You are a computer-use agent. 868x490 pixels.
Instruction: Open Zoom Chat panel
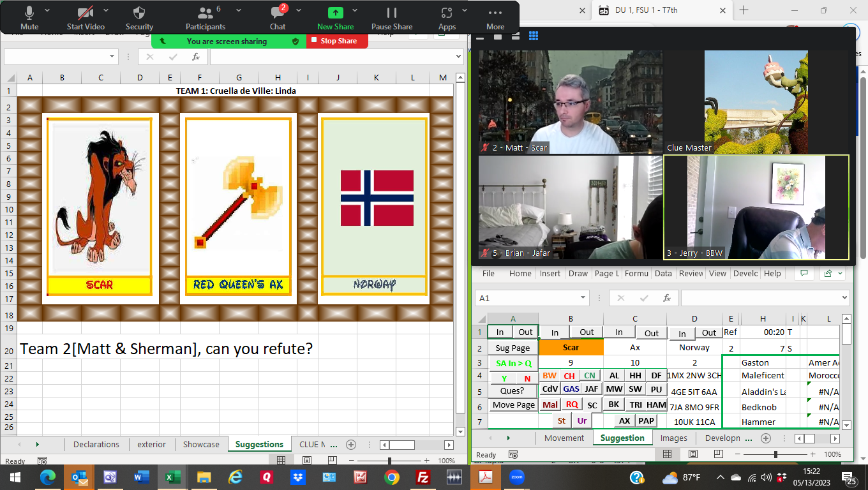(x=278, y=18)
